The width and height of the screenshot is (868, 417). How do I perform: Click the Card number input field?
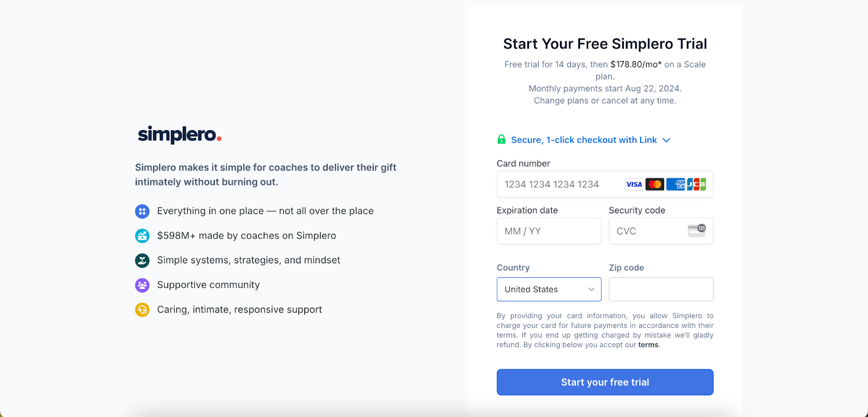553,184
